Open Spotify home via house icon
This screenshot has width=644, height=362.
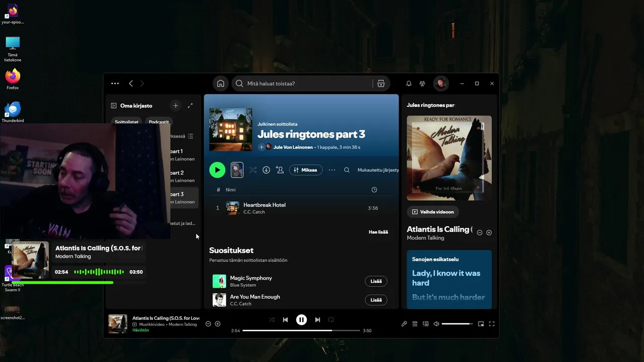click(x=220, y=83)
